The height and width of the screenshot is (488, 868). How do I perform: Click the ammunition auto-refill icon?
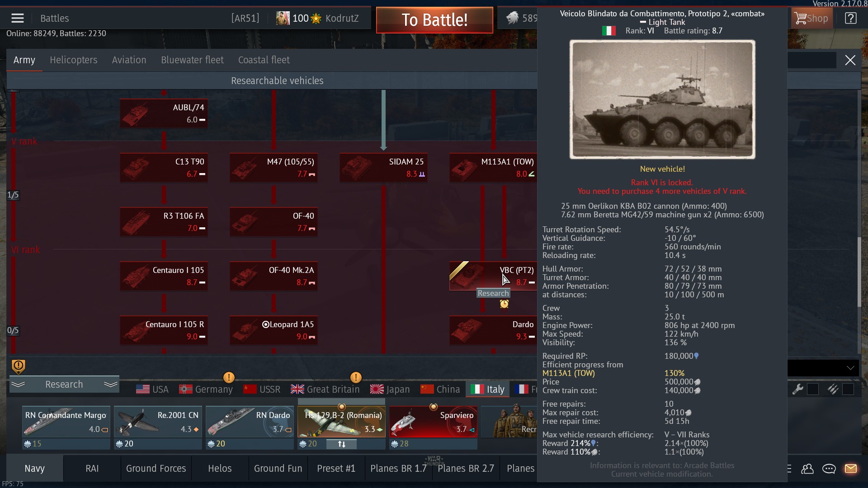pos(833,389)
